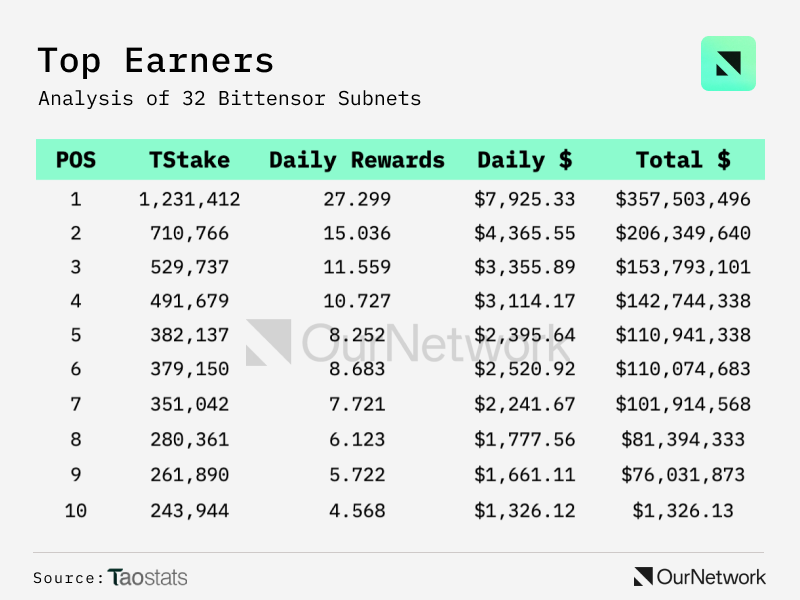
Task: Select daily rewards value 15.036
Action: (357, 234)
